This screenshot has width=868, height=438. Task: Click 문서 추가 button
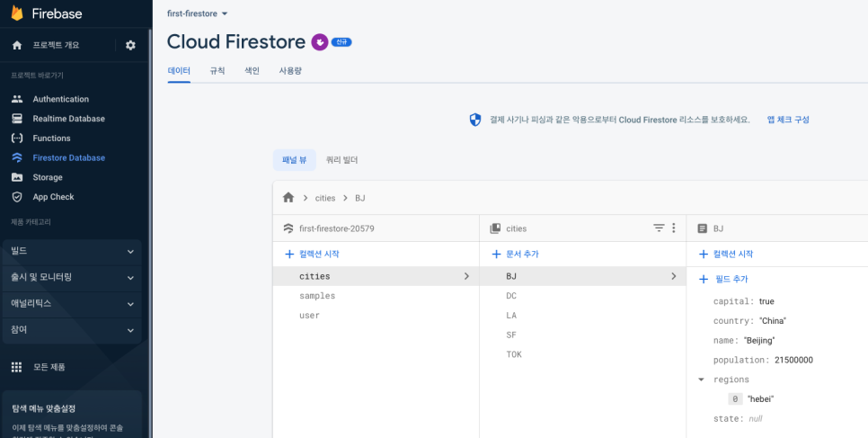click(x=515, y=254)
